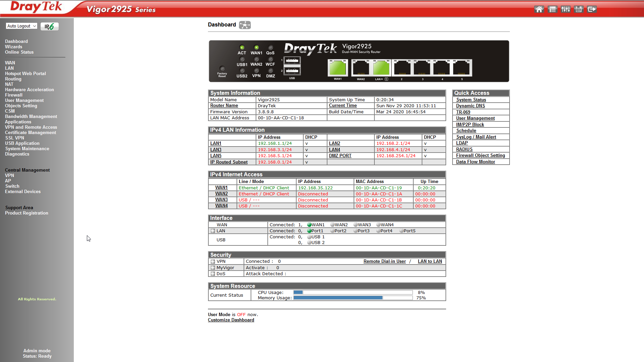The width and height of the screenshot is (644, 362).
Task: Click the topology icon beside Dashboard heading
Action: 245,25
